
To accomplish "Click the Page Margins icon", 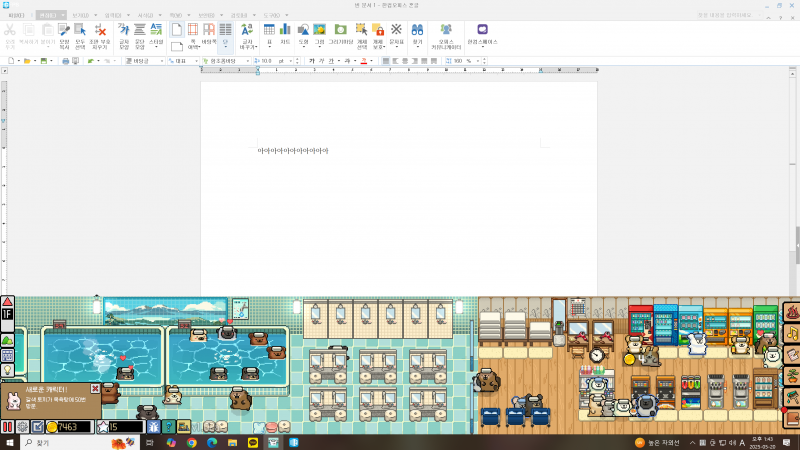I will (x=193, y=30).
